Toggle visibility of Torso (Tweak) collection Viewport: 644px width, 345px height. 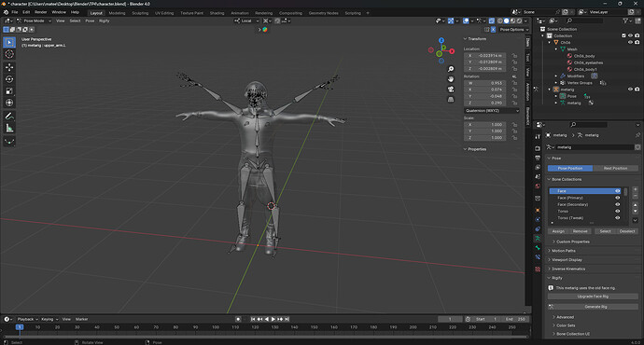[617, 218]
